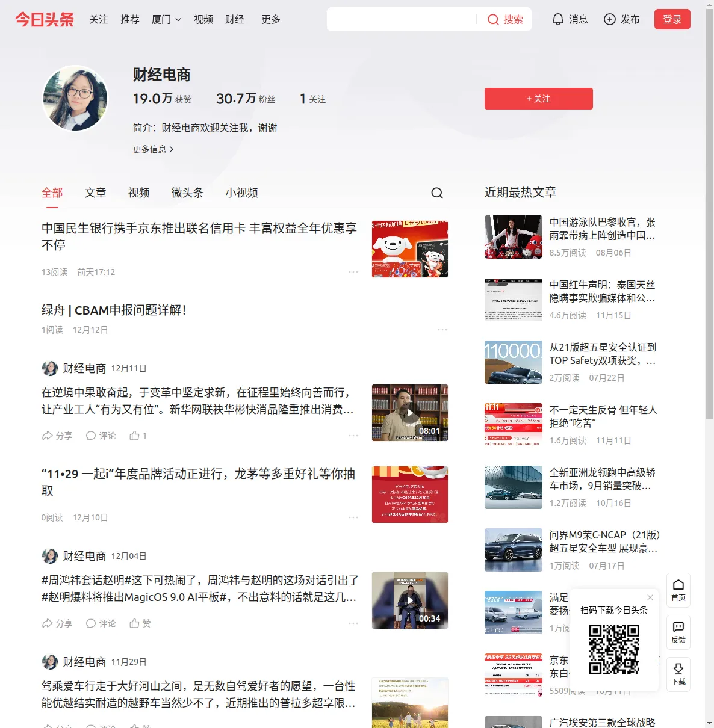The width and height of the screenshot is (714, 728).
Task: Share the 12月04日 周鸿祎 post
Action: (57, 623)
